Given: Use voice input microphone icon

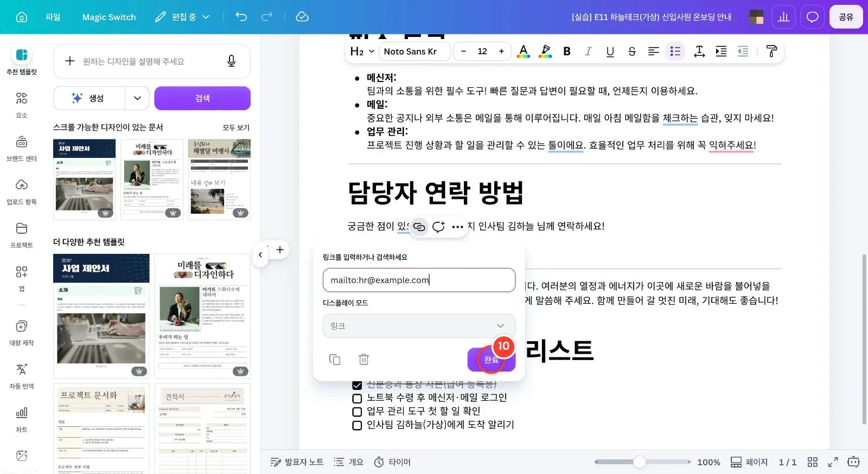Looking at the screenshot, I should (232, 61).
